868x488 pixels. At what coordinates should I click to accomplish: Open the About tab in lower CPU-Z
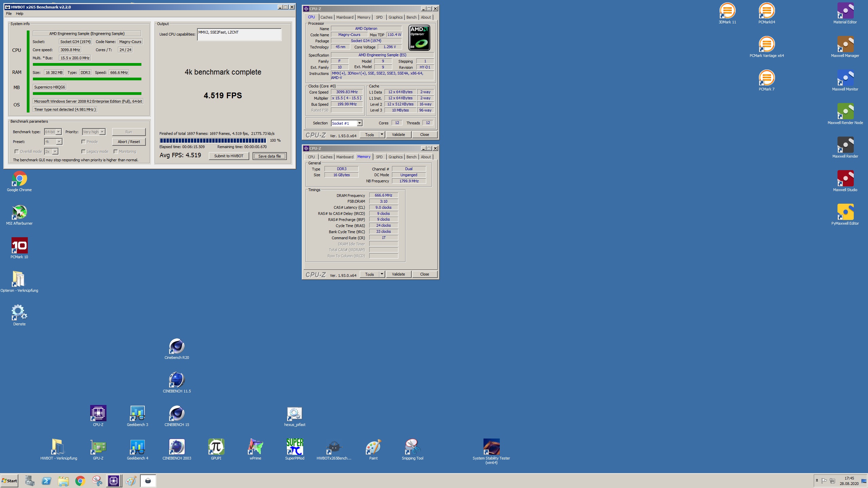click(x=426, y=157)
